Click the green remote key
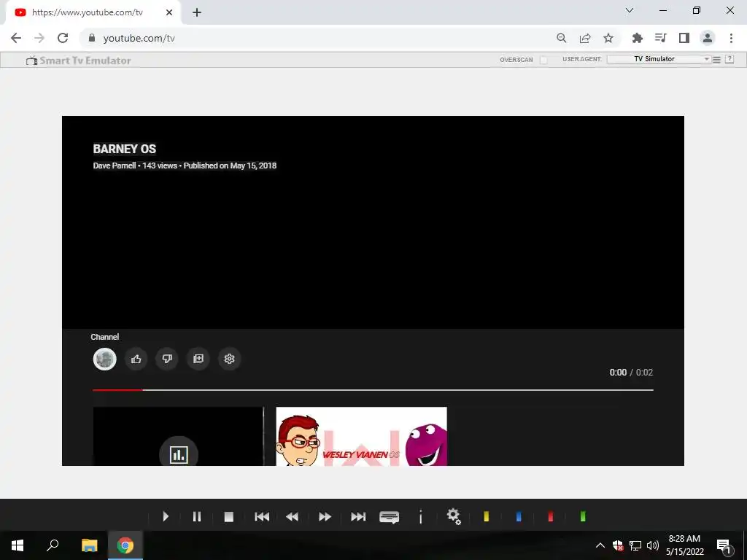 point(583,517)
